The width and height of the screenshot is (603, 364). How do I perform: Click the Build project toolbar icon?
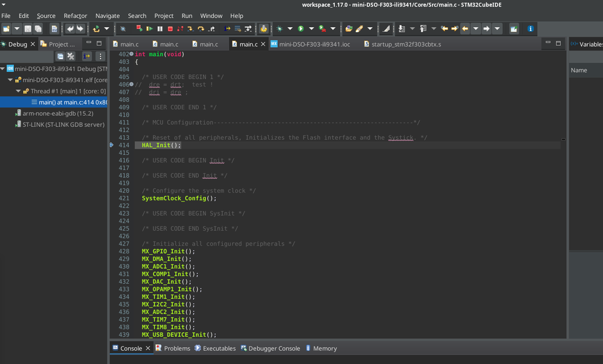(x=96, y=29)
